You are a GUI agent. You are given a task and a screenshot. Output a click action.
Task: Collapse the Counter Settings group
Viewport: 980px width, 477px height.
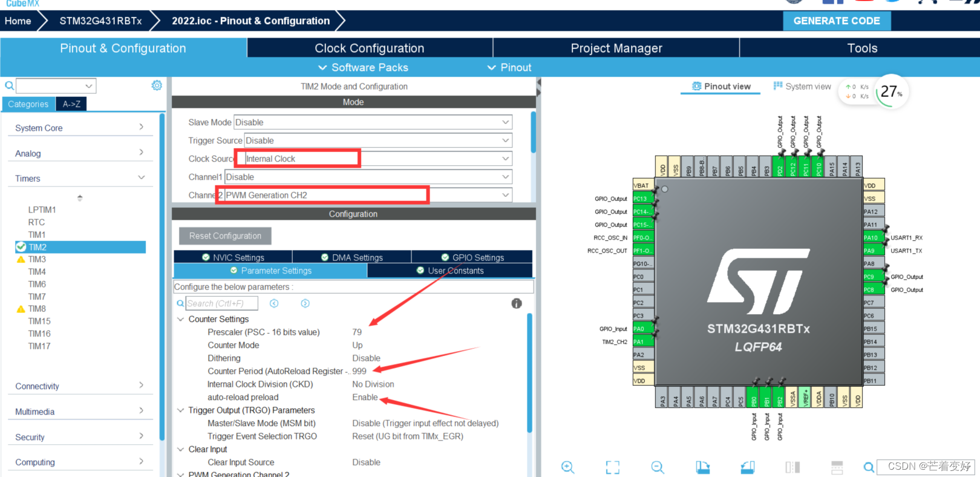[x=180, y=319]
